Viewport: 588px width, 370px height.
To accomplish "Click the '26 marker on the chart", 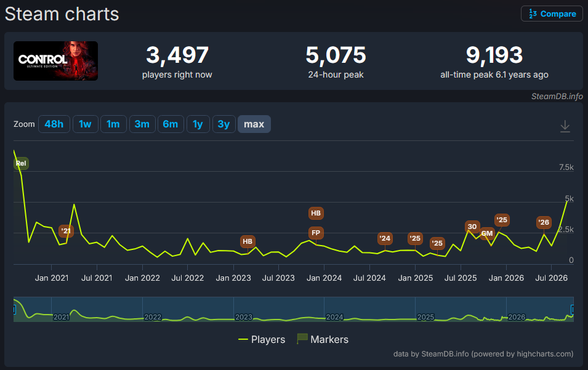I will pyautogui.click(x=544, y=222).
